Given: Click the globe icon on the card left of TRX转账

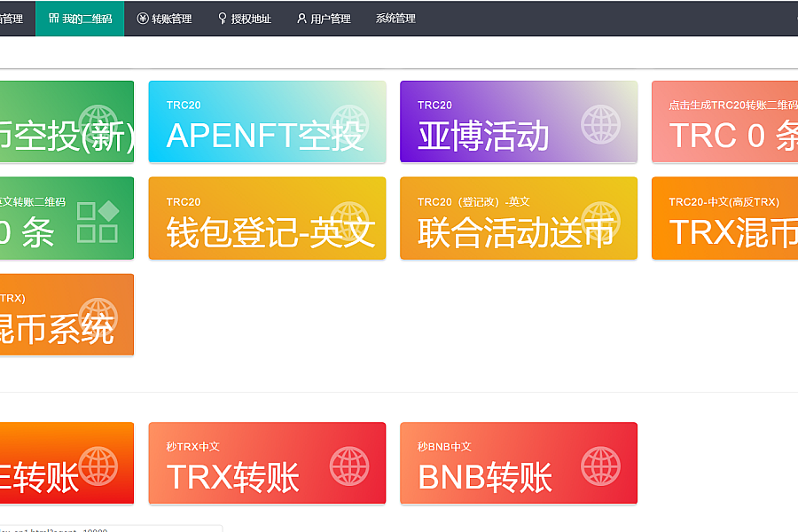Looking at the screenshot, I should coord(98,465).
